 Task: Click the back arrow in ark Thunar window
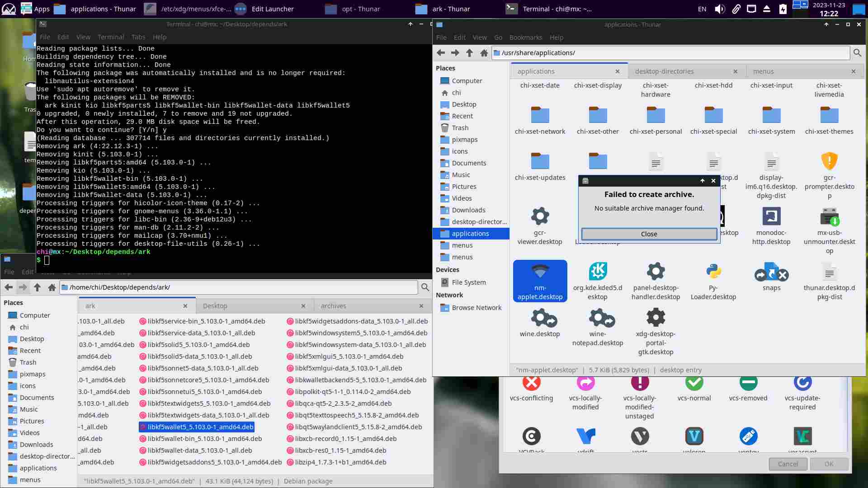9,287
